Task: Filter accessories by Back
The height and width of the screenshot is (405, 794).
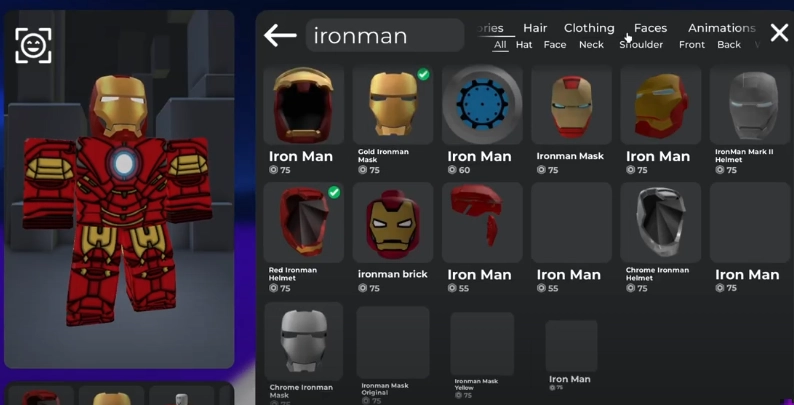Action: point(729,45)
